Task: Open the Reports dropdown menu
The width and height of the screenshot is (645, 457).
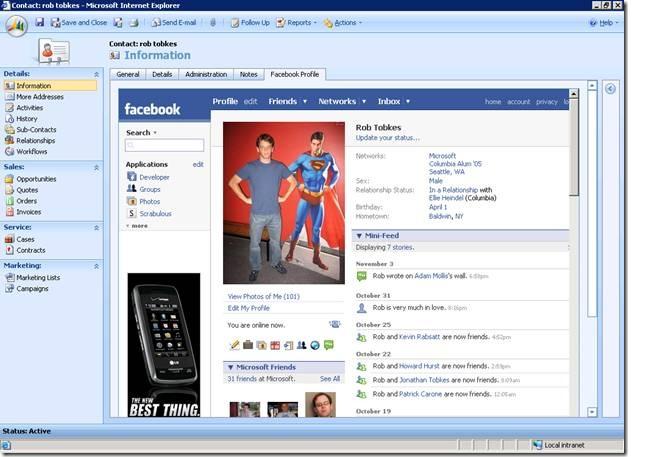Action: (296, 22)
